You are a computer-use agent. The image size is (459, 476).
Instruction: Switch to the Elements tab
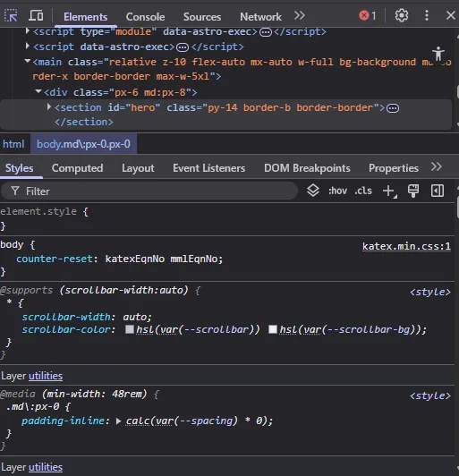[85, 17]
